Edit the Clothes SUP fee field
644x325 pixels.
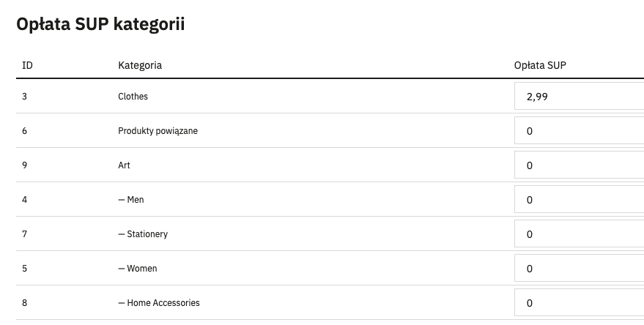(x=579, y=96)
